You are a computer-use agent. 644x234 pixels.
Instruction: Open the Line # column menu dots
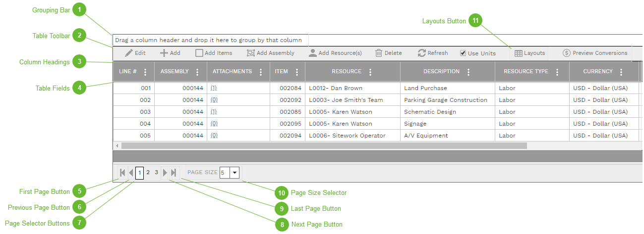coord(145,72)
